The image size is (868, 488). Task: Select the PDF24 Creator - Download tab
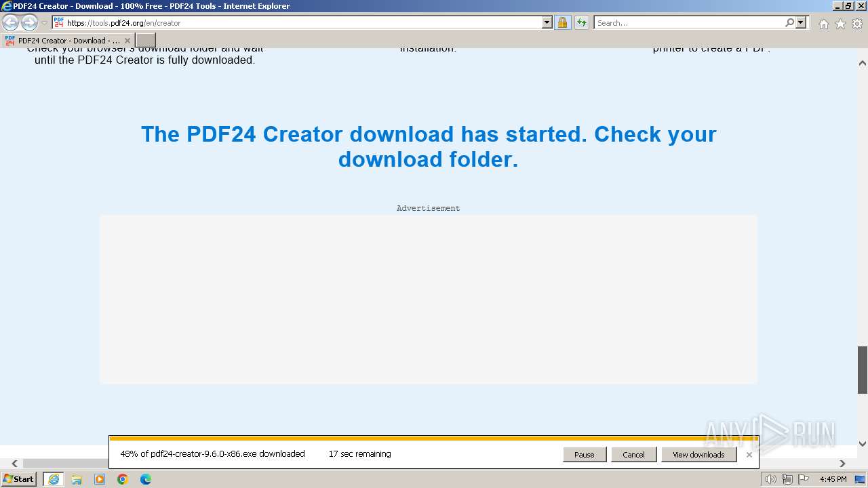(68, 40)
